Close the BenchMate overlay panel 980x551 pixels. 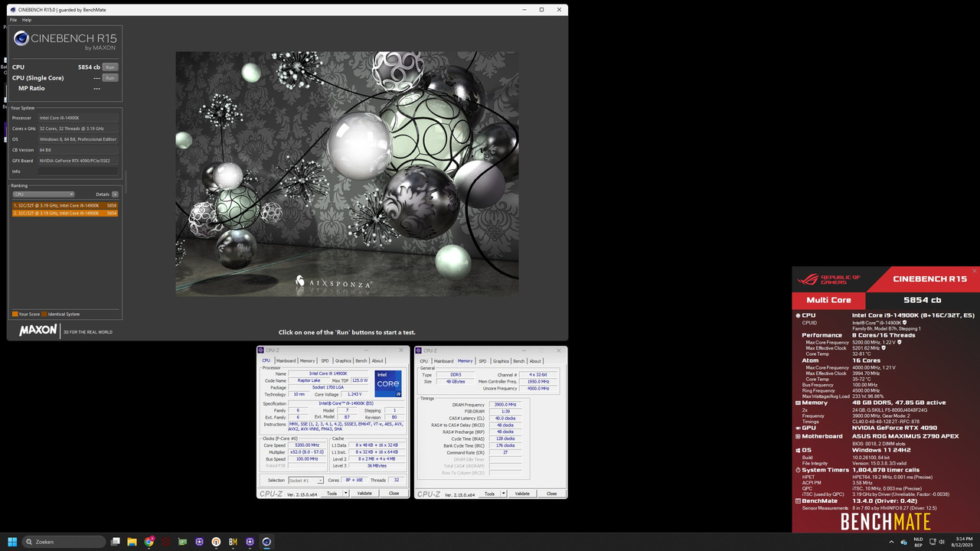[x=975, y=271]
